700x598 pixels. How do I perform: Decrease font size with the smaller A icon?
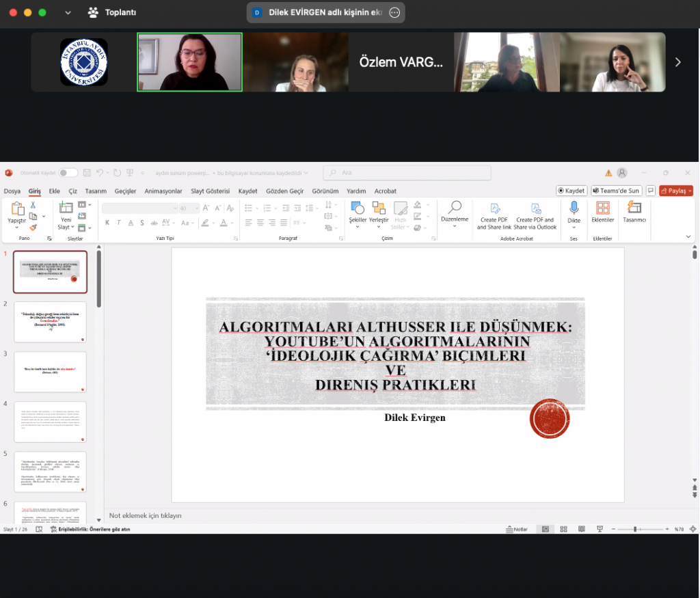(218, 208)
